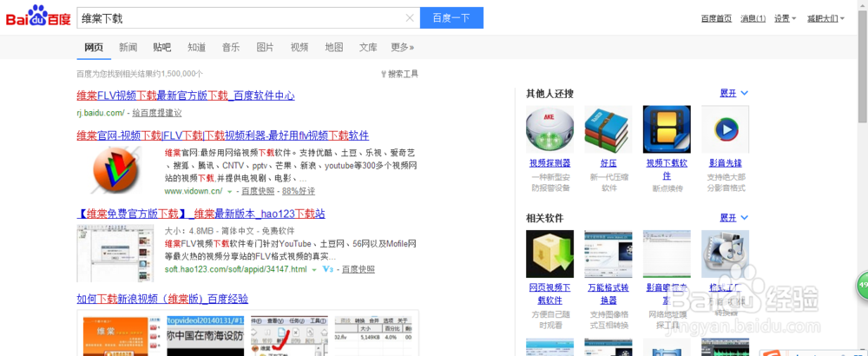Switch to the 贴吧 tab
This screenshot has width=868, height=356.
pos(162,47)
